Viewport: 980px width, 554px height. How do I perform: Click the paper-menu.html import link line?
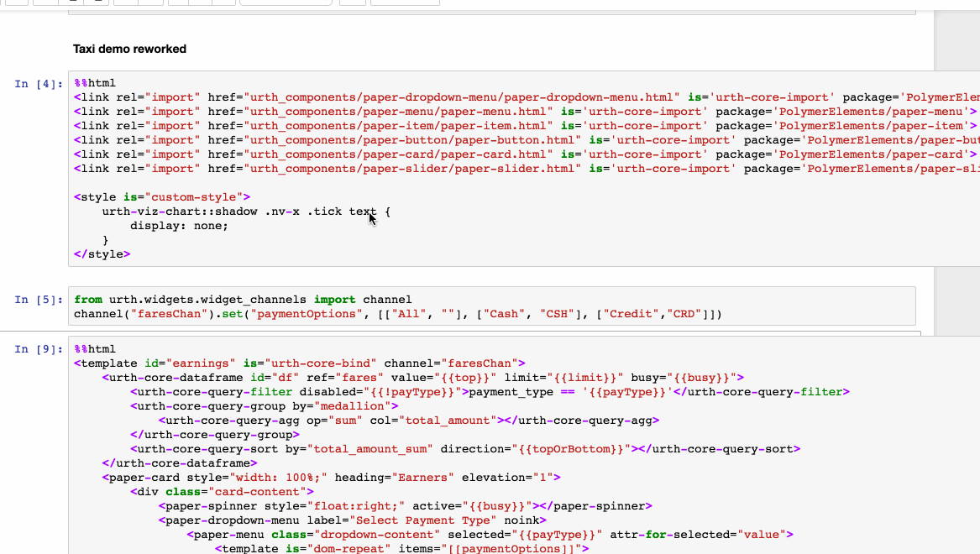click(525, 112)
